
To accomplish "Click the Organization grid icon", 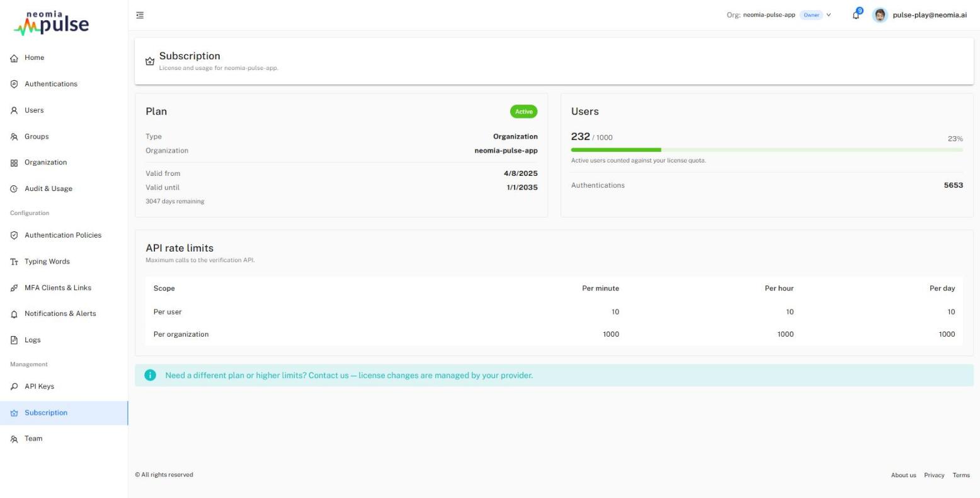I will pos(14,163).
